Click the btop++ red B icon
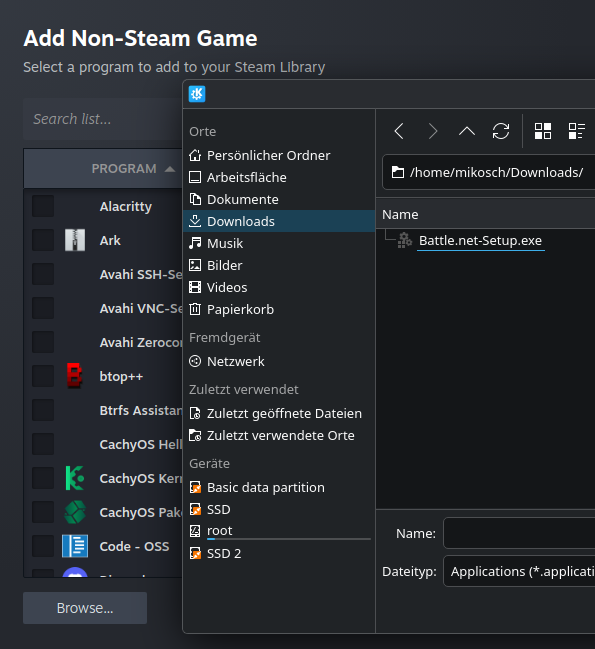 pyautogui.click(x=74, y=376)
